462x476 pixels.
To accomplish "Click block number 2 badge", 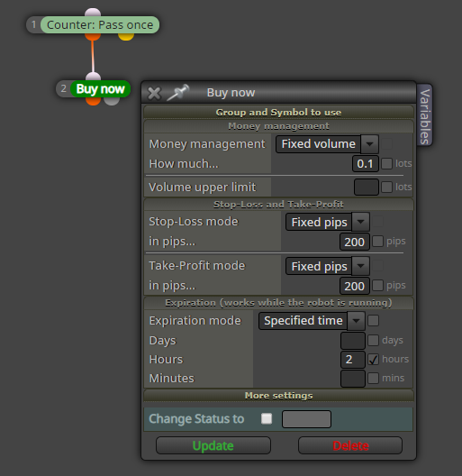I will coord(63,88).
